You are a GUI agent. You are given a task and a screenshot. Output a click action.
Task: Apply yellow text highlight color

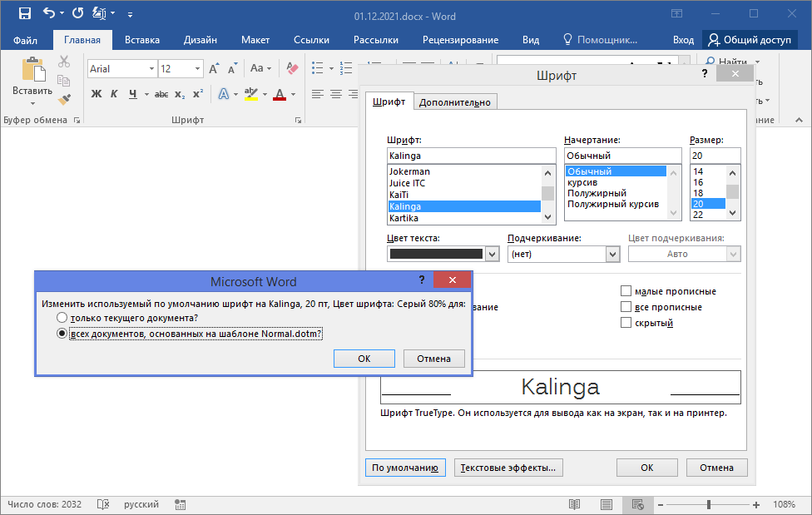[251, 94]
